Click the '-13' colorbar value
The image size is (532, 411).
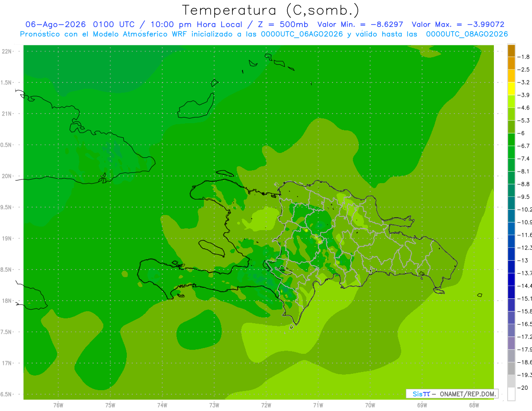pyautogui.click(x=522, y=261)
